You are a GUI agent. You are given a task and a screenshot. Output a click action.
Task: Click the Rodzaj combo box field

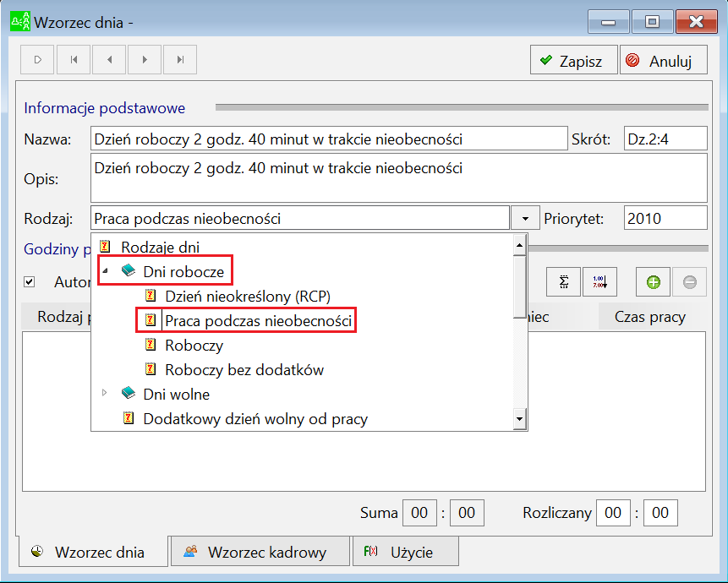pos(300,218)
